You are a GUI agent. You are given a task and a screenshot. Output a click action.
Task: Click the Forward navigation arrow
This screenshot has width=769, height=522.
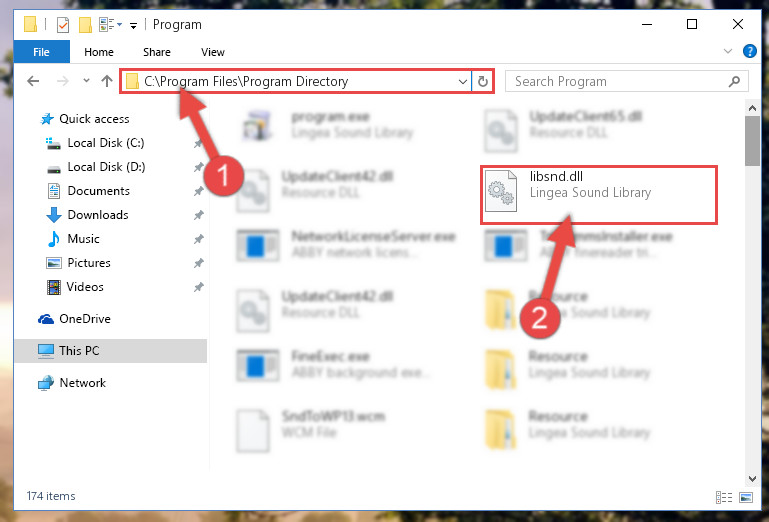pyautogui.click(x=63, y=81)
